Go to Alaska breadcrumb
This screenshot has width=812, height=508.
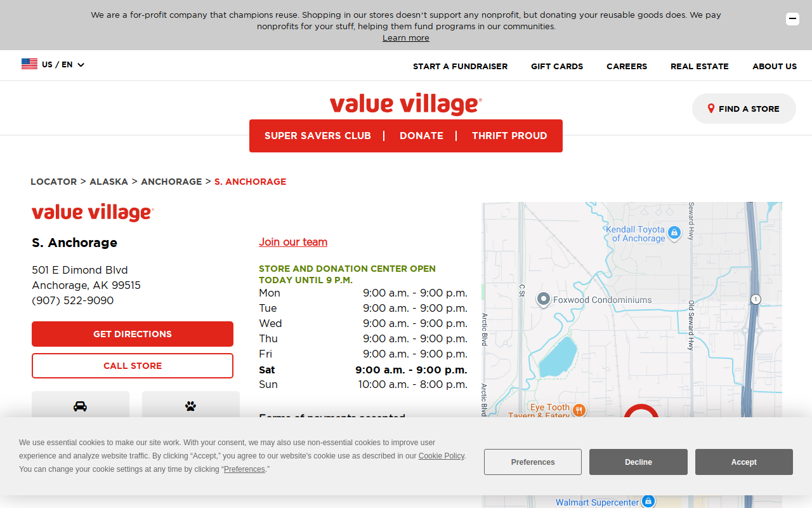click(x=109, y=182)
